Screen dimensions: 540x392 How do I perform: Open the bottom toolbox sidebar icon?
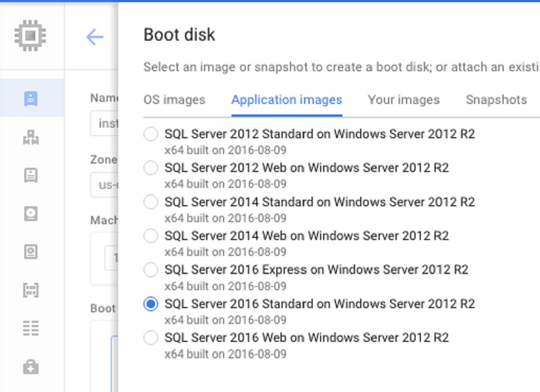[31, 366]
